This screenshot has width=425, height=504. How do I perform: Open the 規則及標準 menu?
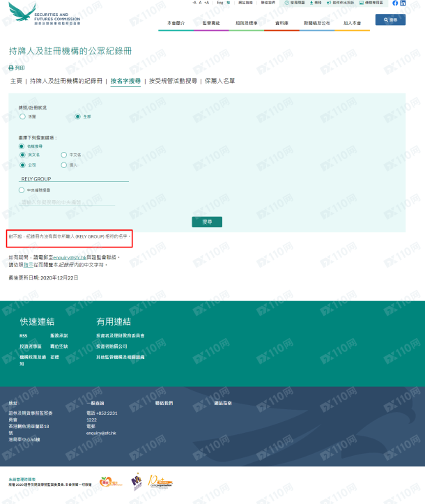coord(247,23)
